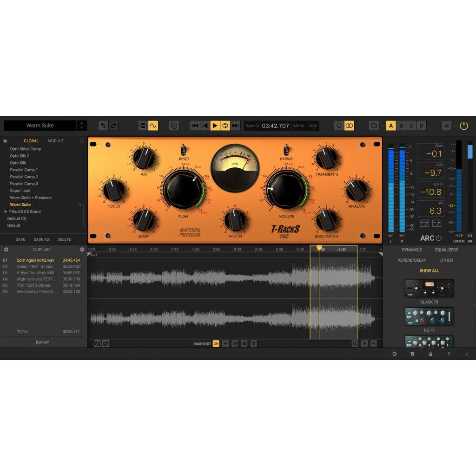Switch to the MODULE preset tab
Image resolution: width=476 pixels, height=476 pixels.
[x=55, y=140]
